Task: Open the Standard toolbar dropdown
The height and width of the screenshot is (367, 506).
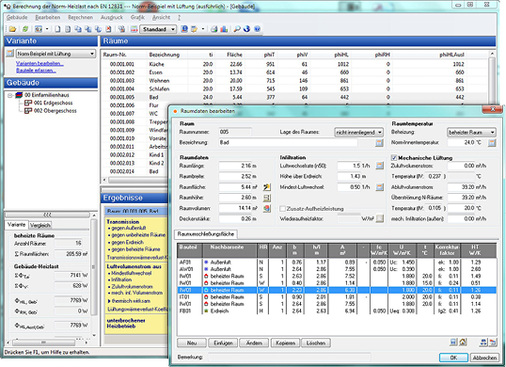Action: tap(158, 29)
